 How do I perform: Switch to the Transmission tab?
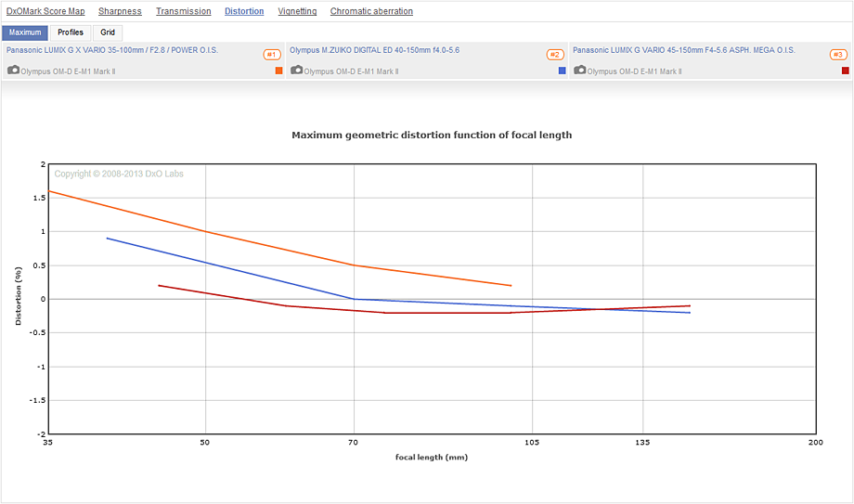point(184,11)
